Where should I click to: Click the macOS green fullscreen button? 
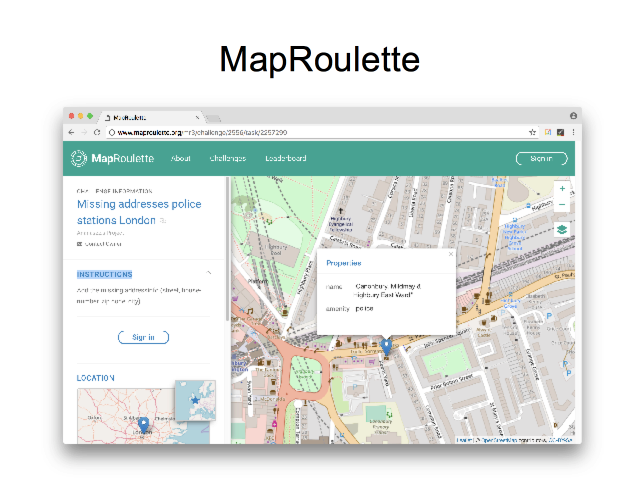[x=90, y=116]
